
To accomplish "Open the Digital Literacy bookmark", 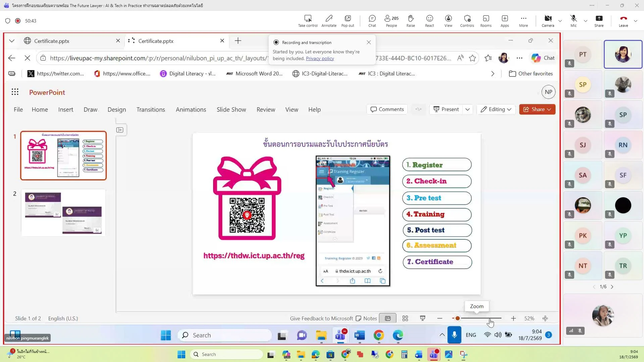I will coord(188,74).
